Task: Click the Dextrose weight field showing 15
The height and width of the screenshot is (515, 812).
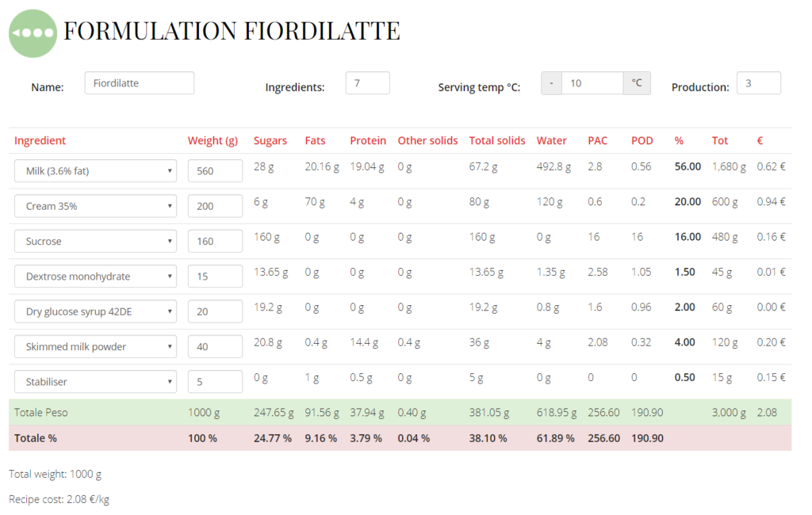Action: [215, 277]
